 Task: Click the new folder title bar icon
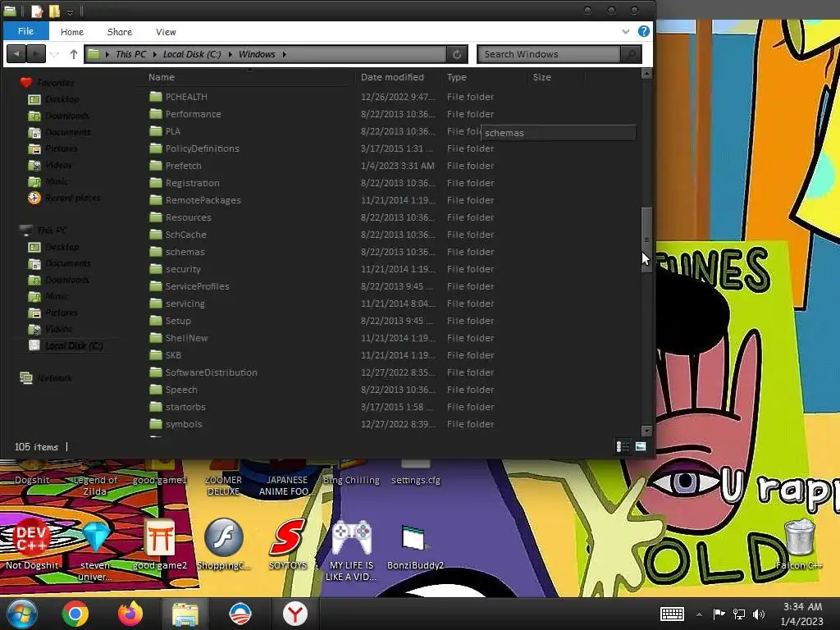tap(54, 11)
